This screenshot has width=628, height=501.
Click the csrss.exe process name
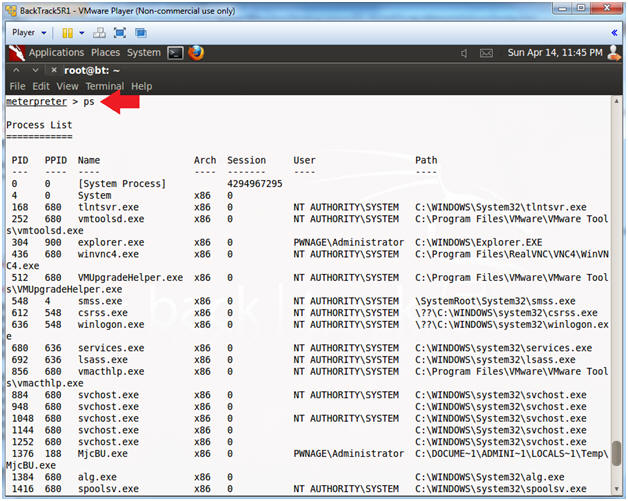click(x=103, y=313)
